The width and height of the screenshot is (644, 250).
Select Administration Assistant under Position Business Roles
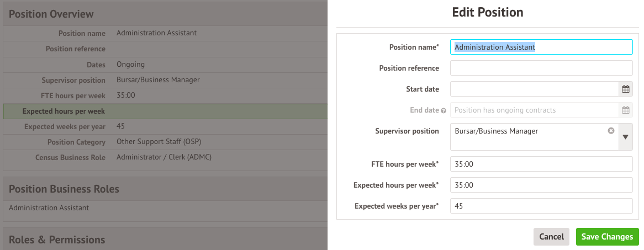49,208
